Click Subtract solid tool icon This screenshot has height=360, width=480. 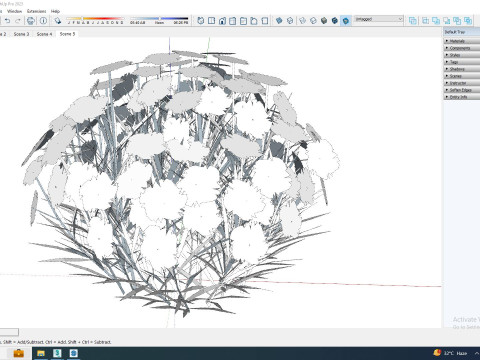pos(446,21)
